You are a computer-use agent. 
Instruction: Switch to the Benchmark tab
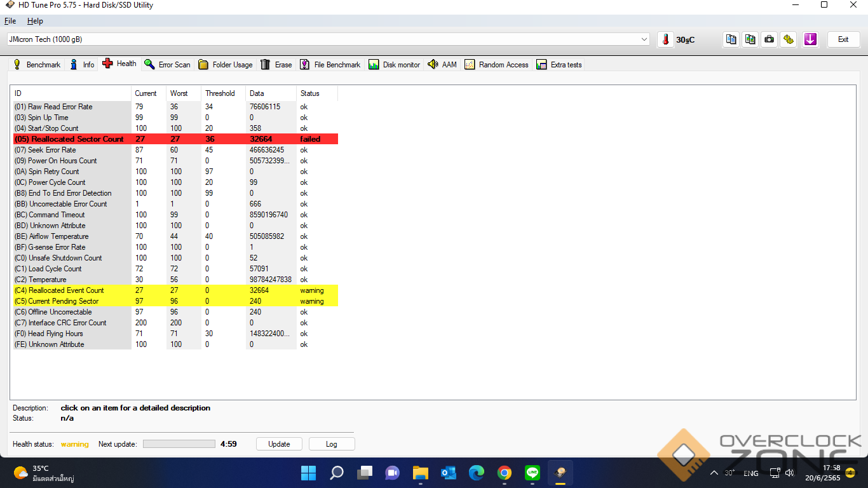(x=37, y=65)
